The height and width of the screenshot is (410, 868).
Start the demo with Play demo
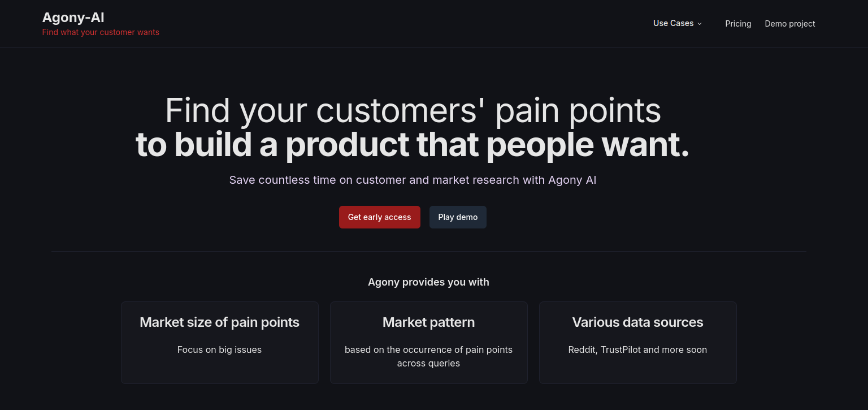coord(458,217)
